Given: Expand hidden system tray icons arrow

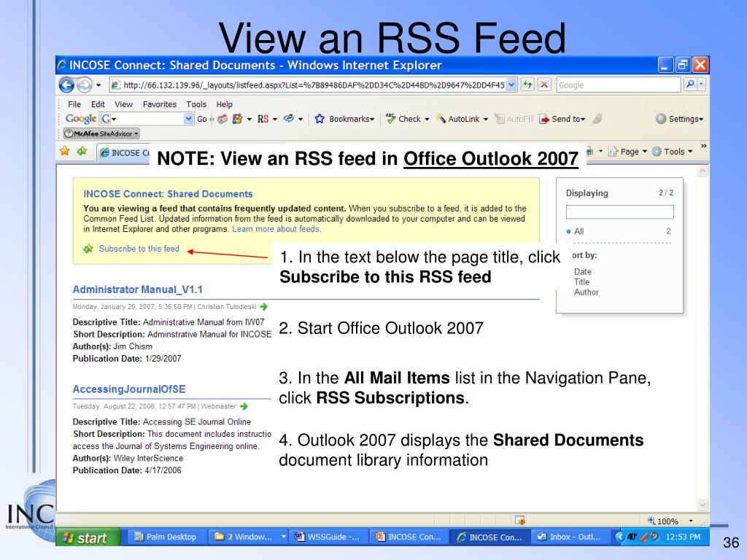Looking at the screenshot, I should click(619, 537).
